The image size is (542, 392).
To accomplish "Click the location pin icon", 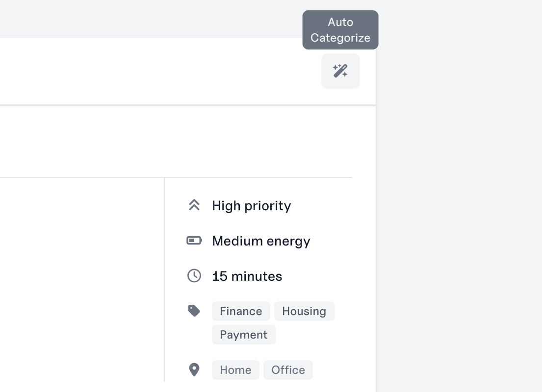I will coord(194,369).
